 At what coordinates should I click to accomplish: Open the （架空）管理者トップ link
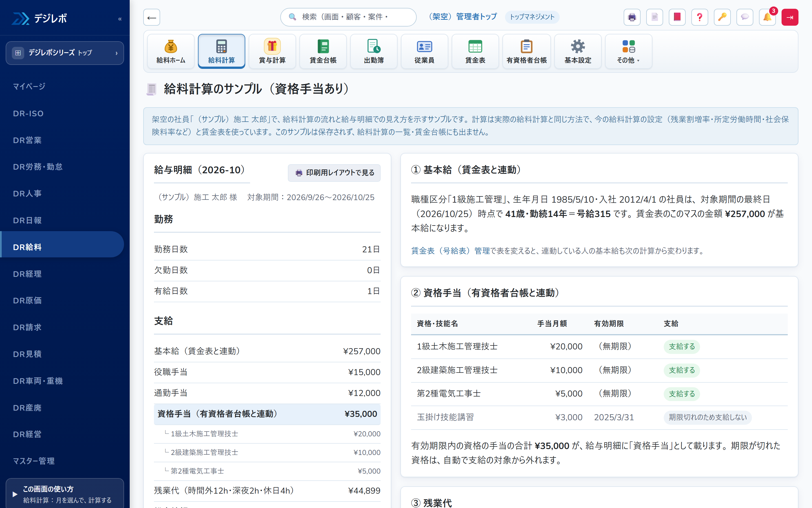[461, 17]
